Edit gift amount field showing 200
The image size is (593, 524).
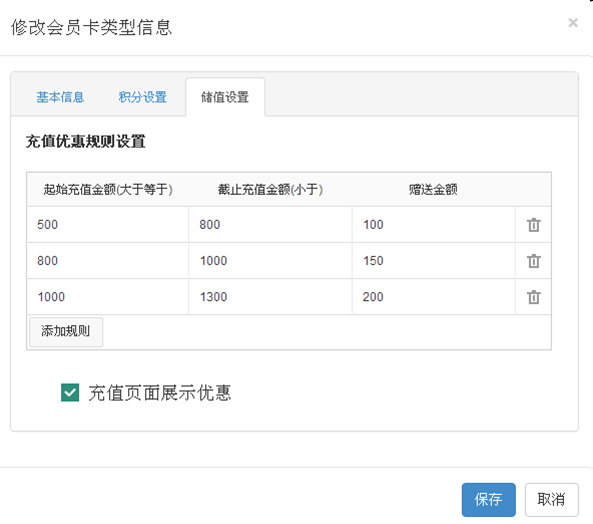tap(433, 297)
